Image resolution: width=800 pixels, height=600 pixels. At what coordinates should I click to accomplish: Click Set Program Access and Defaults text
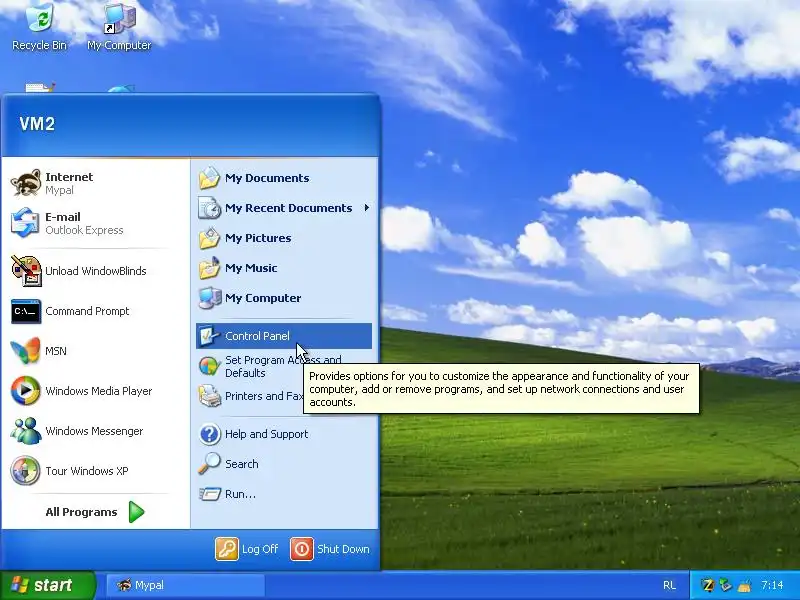tap(283, 366)
